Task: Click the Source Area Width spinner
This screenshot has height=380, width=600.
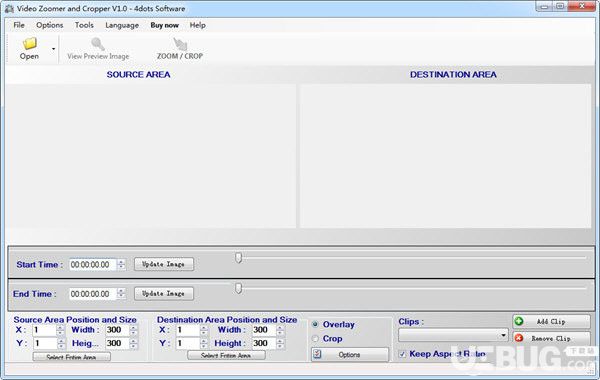Action: pos(134,330)
